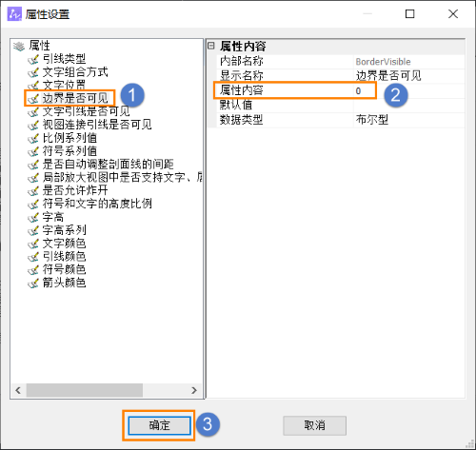Click the icon beside 是否自动调整剖面线的间距

click(33, 165)
